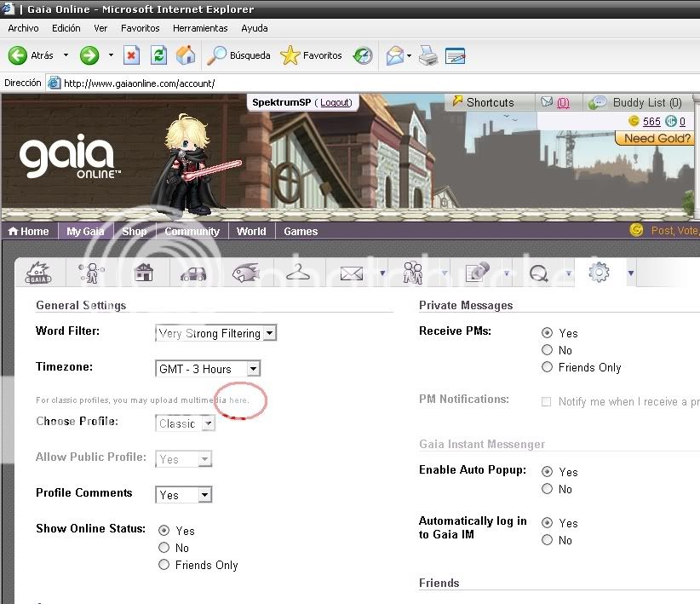Screen dimensions: 700x604
Task: Click the browser printer icon
Action: pos(428,56)
